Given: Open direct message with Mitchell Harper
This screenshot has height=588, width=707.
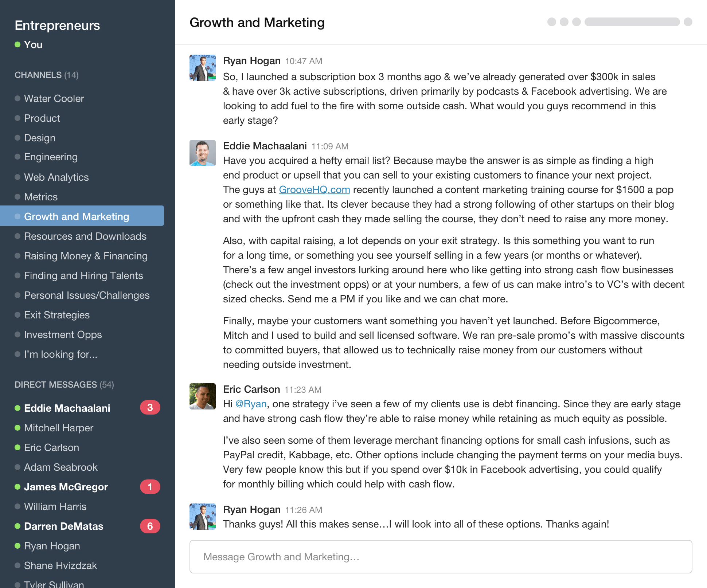Looking at the screenshot, I should click(58, 428).
